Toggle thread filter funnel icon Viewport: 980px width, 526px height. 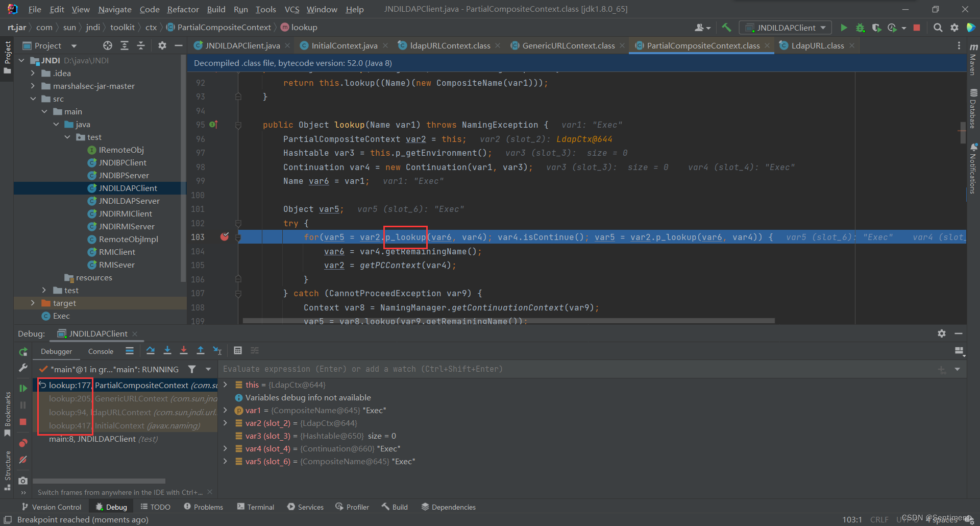192,369
